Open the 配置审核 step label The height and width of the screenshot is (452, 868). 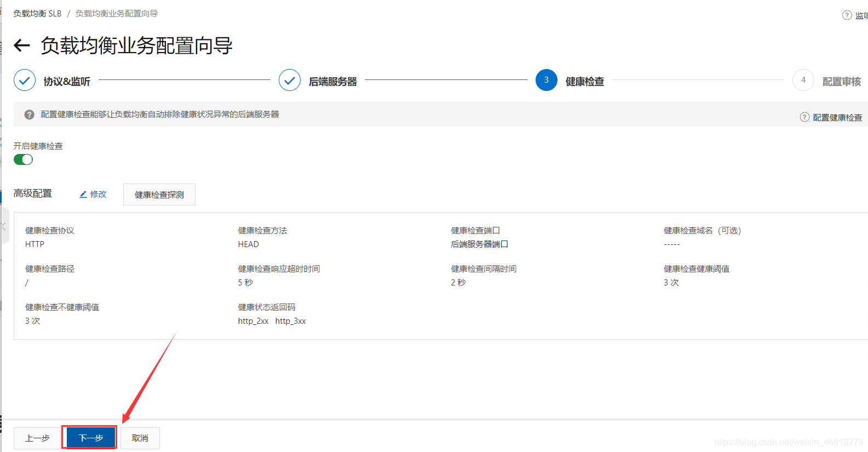842,82
